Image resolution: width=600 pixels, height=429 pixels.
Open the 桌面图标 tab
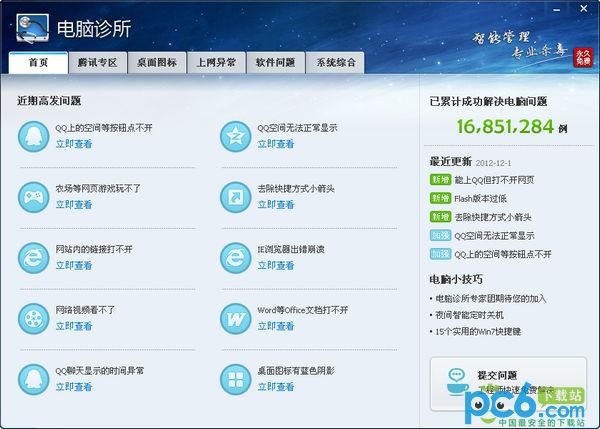pyautogui.click(x=157, y=63)
